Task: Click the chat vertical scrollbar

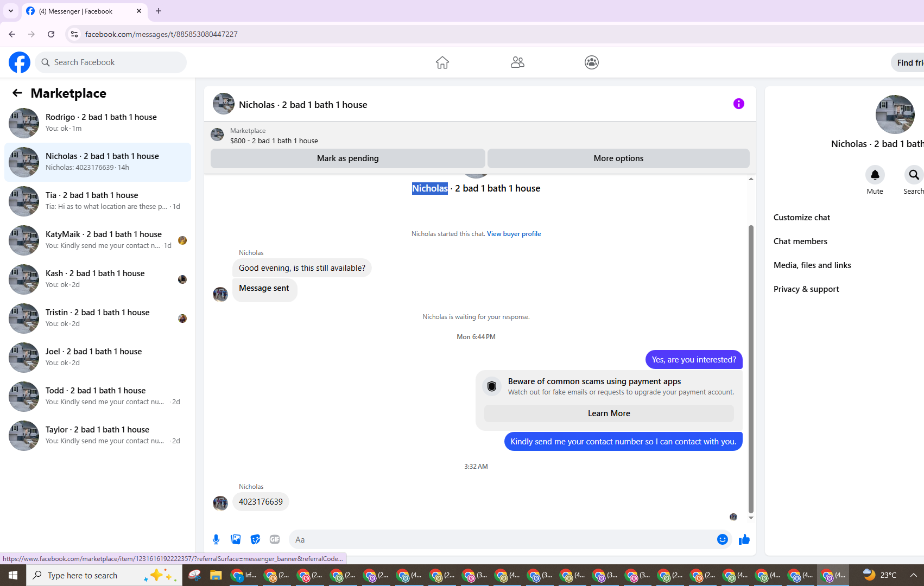Action: coord(751,369)
